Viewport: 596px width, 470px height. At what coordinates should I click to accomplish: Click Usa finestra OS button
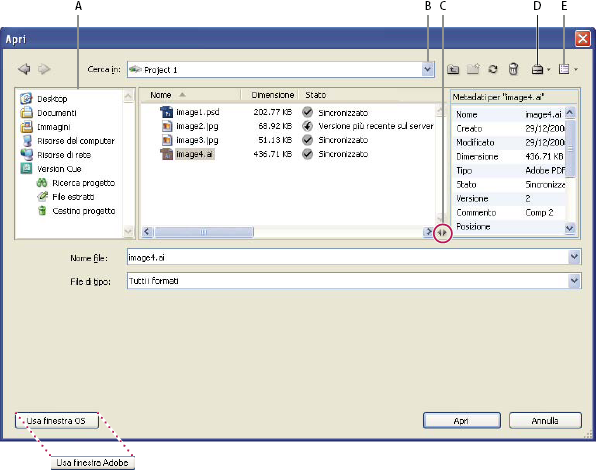pos(57,421)
